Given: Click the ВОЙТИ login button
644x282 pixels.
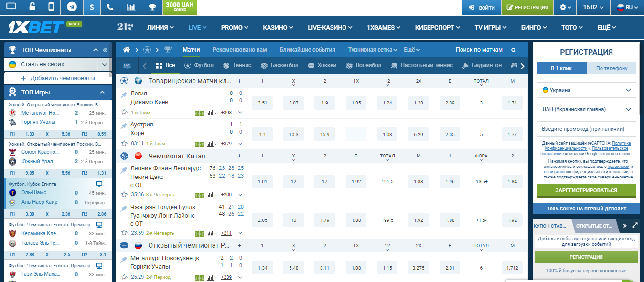Looking at the screenshot, I should [x=482, y=8].
